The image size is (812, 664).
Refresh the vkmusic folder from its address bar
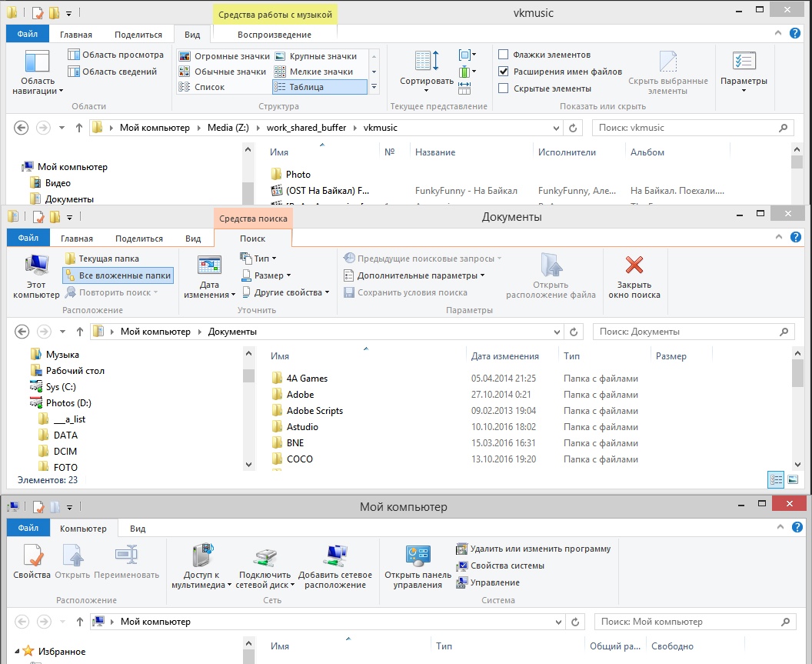(x=573, y=128)
